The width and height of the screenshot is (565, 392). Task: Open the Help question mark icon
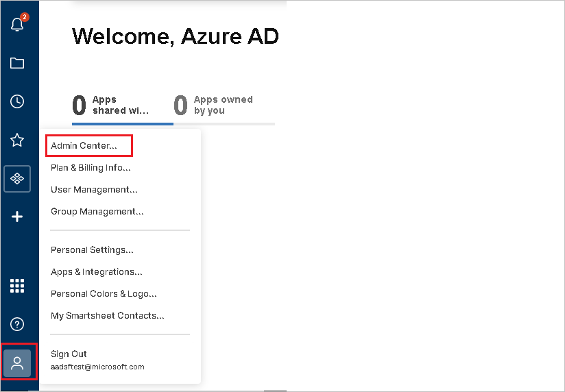tap(17, 324)
